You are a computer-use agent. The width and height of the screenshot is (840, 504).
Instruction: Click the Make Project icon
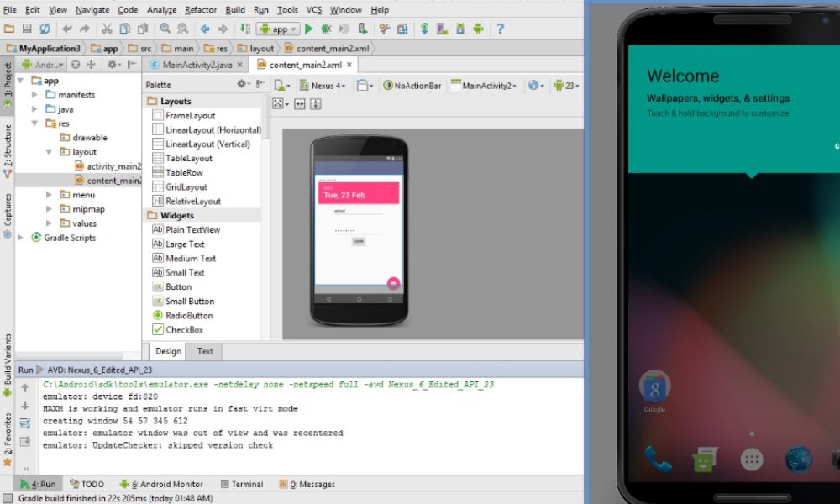pyautogui.click(x=244, y=29)
